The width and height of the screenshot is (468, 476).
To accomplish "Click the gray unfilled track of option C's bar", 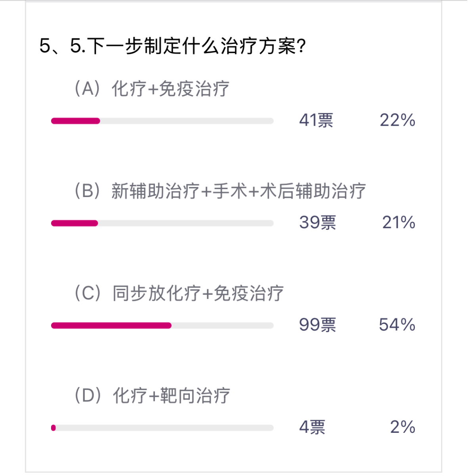I will pos(222,325).
